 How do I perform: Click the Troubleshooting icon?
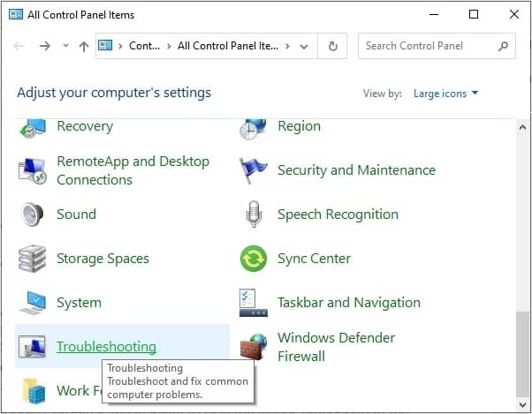32,347
